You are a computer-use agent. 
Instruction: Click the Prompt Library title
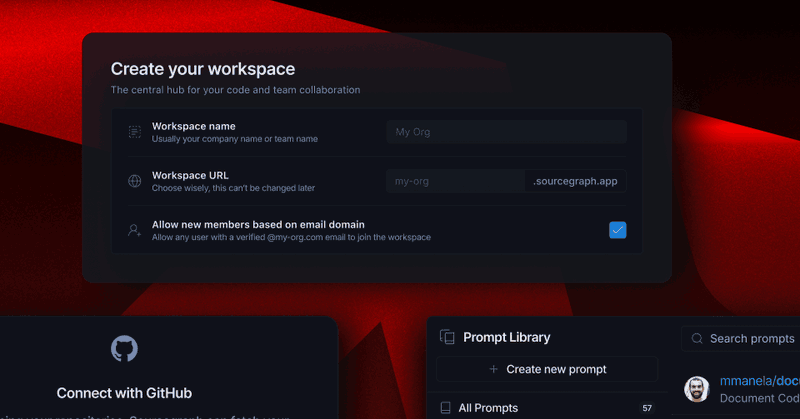coord(507,337)
